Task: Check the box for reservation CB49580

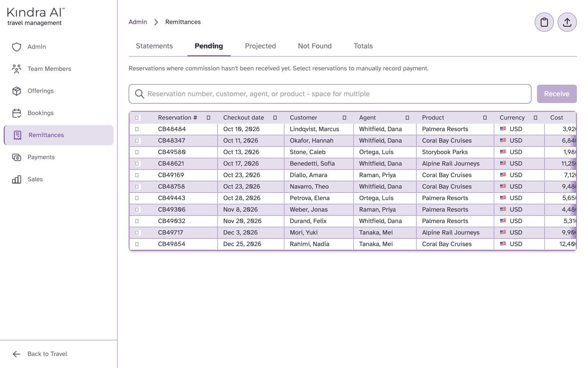Action: [x=137, y=152]
